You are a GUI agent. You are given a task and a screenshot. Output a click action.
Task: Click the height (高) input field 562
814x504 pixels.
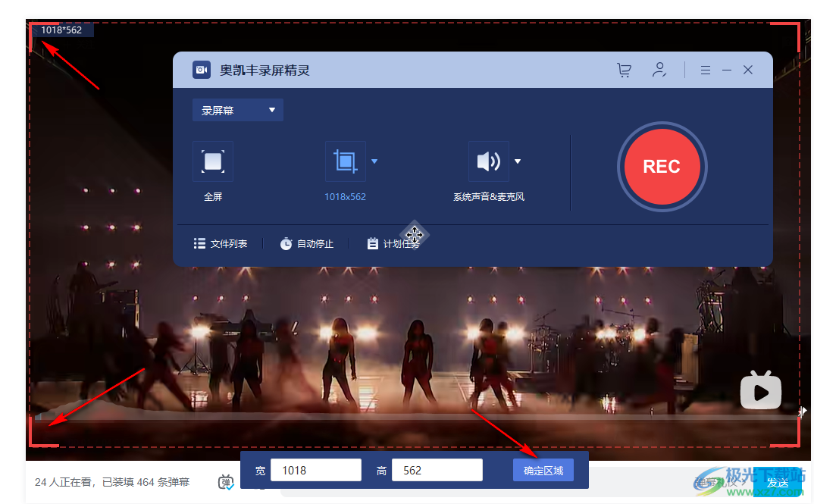437,470
